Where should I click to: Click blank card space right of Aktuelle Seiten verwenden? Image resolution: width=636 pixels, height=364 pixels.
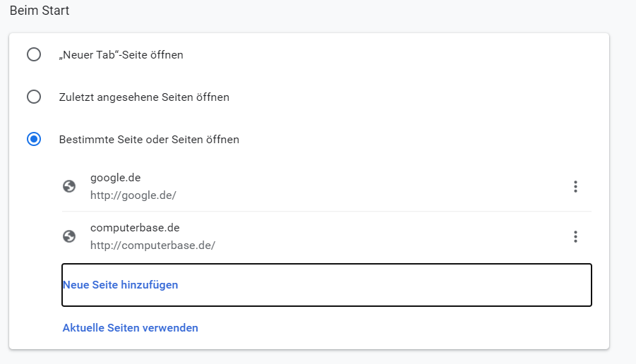(395, 327)
